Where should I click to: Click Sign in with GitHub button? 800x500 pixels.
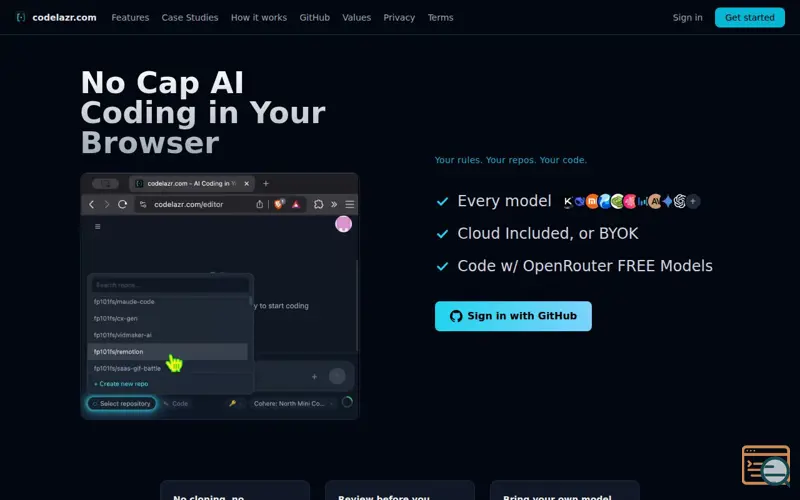point(513,316)
